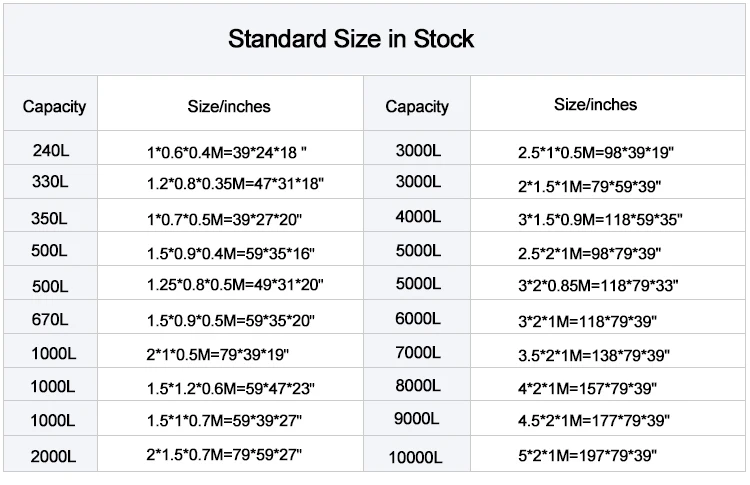Click the 4000L capacity cell
The width and height of the screenshot is (750, 485).
click(417, 217)
